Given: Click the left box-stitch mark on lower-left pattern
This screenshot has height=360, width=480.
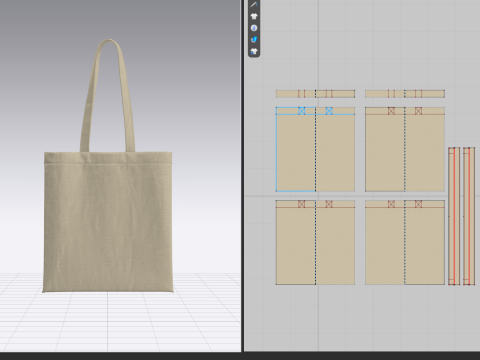Looking at the screenshot, I should pos(302,204).
